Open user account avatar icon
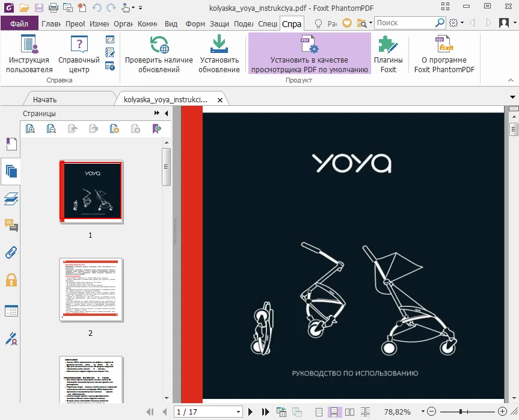This screenshot has width=519, height=420. tap(504, 23)
